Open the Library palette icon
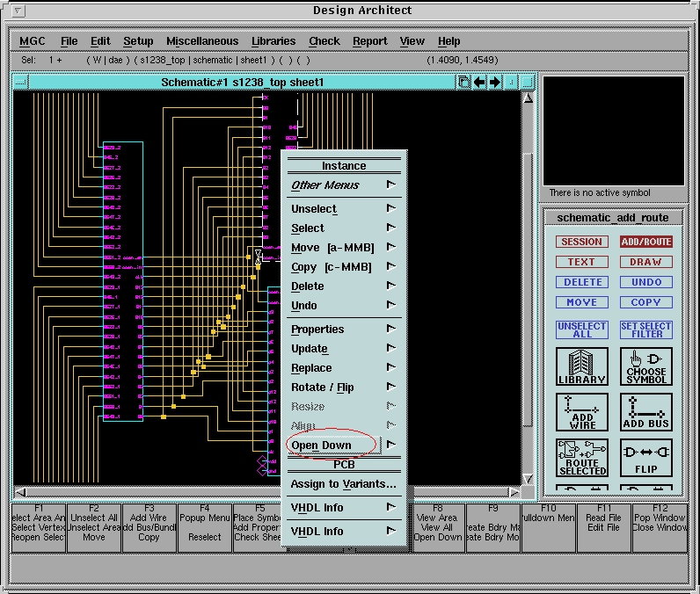The height and width of the screenshot is (594, 700). [x=582, y=366]
